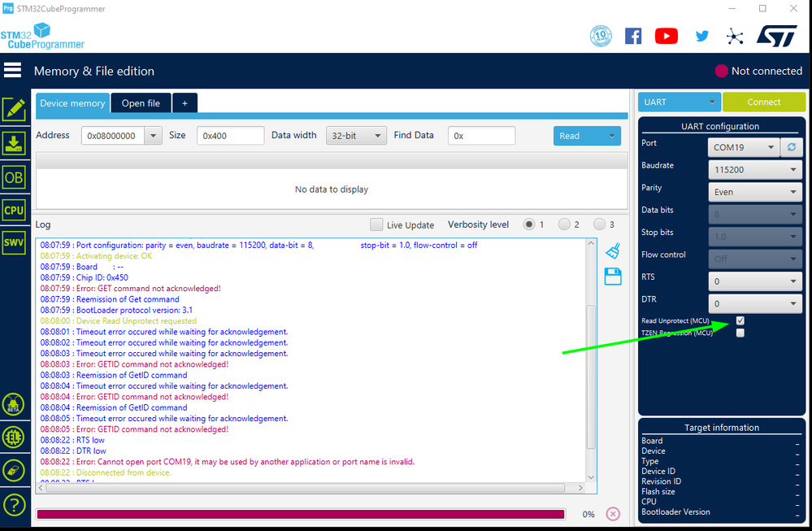Open the ST Twitter icon
The width and height of the screenshot is (812, 531).
pos(701,36)
